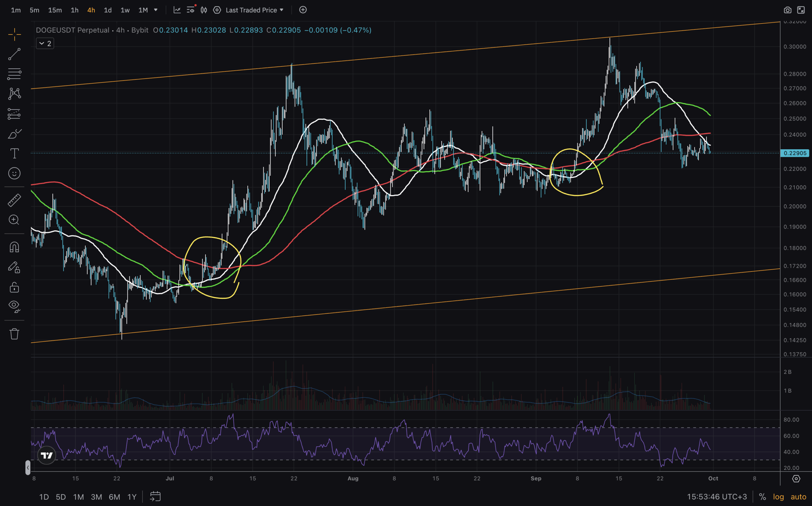Hide all drawings with eye icon
This screenshot has width=812, height=506.
(x=14, y=305)
